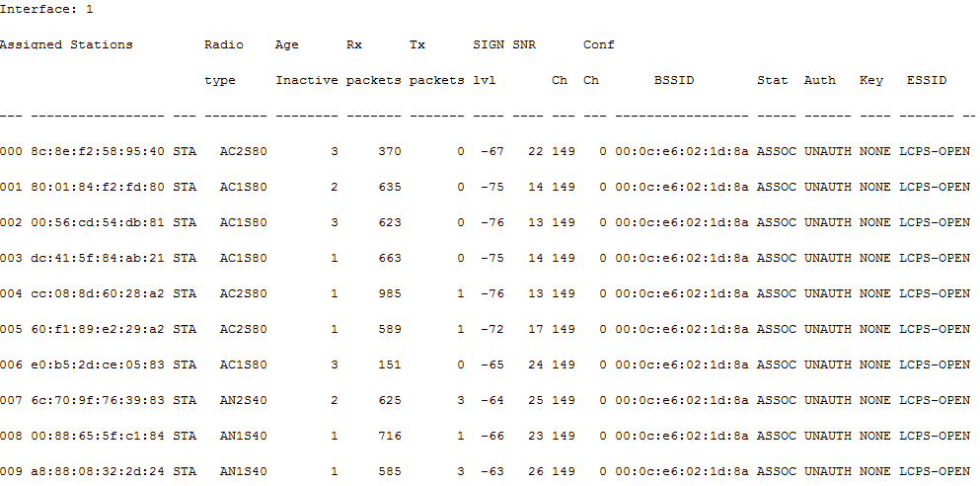The height and width of the screenshot is (486, 980).
Task: Select MAC address 80:01:84:f2:fd:80
Action: click(98, 187)
